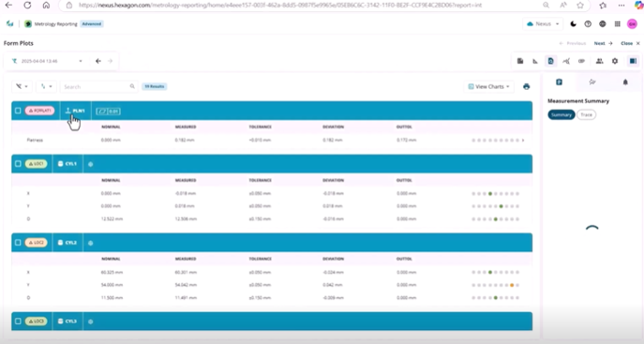Click the crosshair icon in LOC2 header
The width and height of the screenshot is (644, 344).
coord(90,243)
